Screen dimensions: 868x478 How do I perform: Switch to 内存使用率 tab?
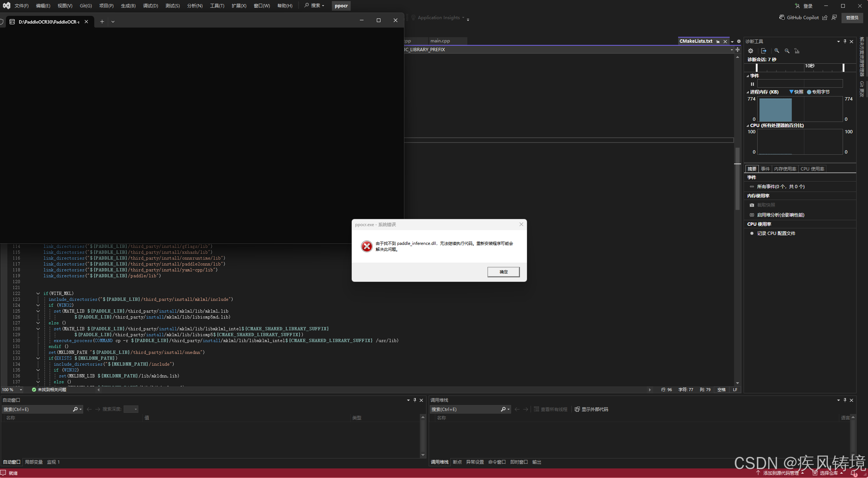(785, 169)
